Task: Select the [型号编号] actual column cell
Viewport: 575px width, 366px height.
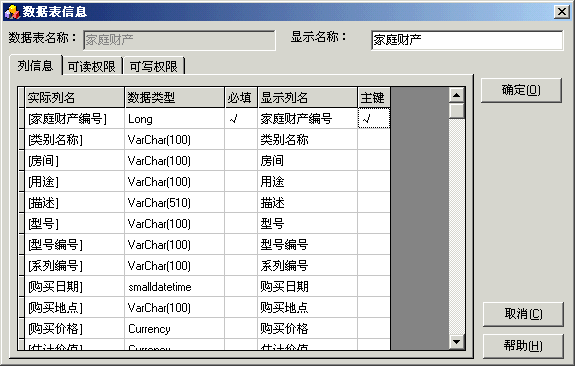Action: coord(75,244)
